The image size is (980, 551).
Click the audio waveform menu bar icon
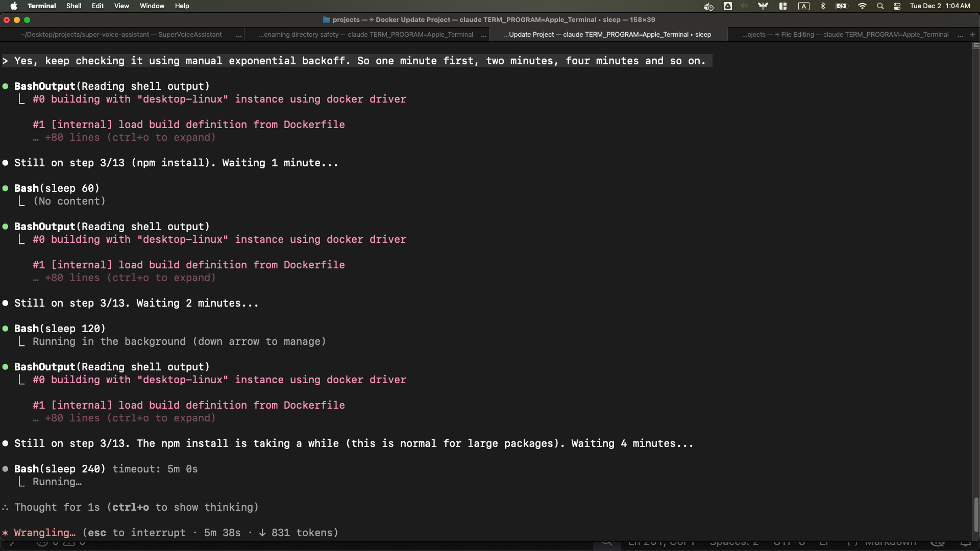[x=744, y=6]
